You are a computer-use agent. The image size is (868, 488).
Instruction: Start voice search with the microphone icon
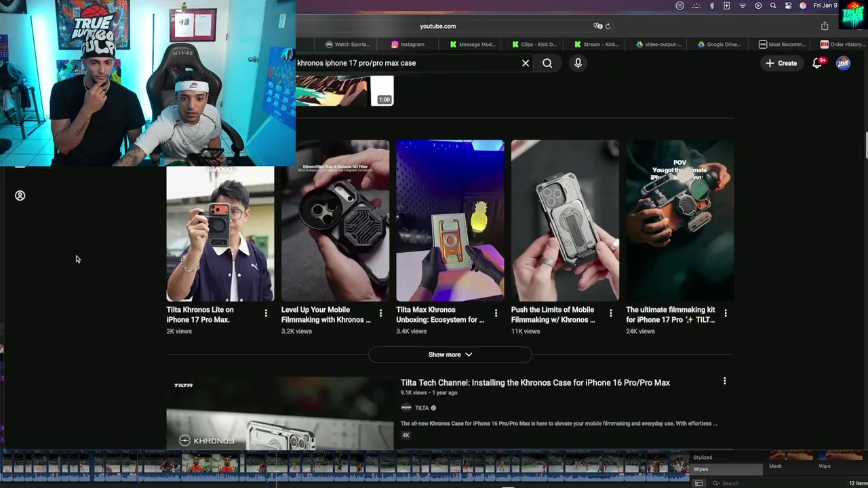tap(578, 63)
